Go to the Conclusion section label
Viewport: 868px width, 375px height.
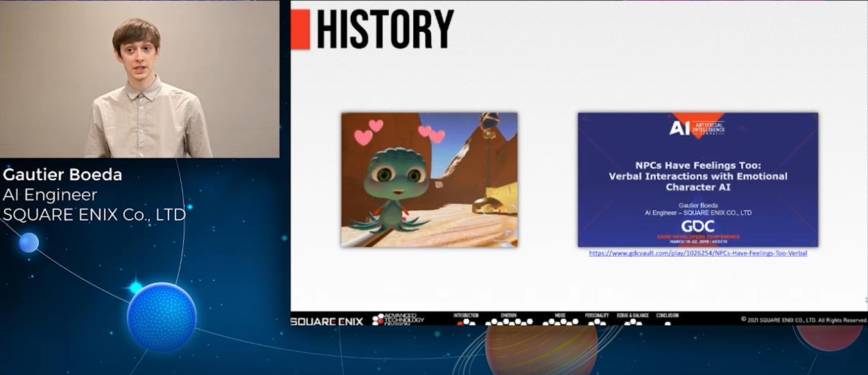667,315
